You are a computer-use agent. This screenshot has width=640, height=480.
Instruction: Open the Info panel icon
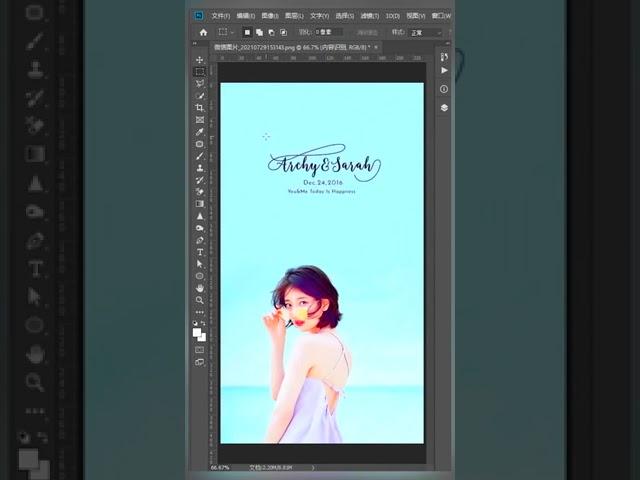point(444,89)
